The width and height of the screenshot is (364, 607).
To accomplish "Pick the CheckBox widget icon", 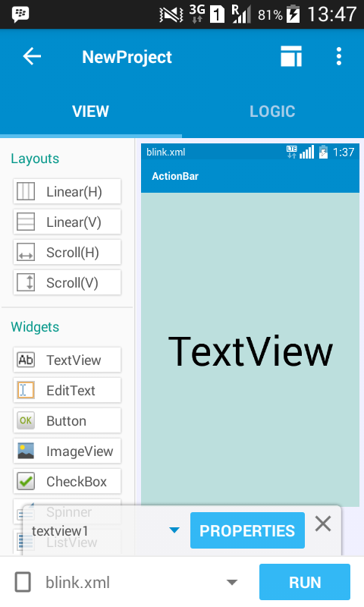I will pyautogui.click(x=26, y=482).
